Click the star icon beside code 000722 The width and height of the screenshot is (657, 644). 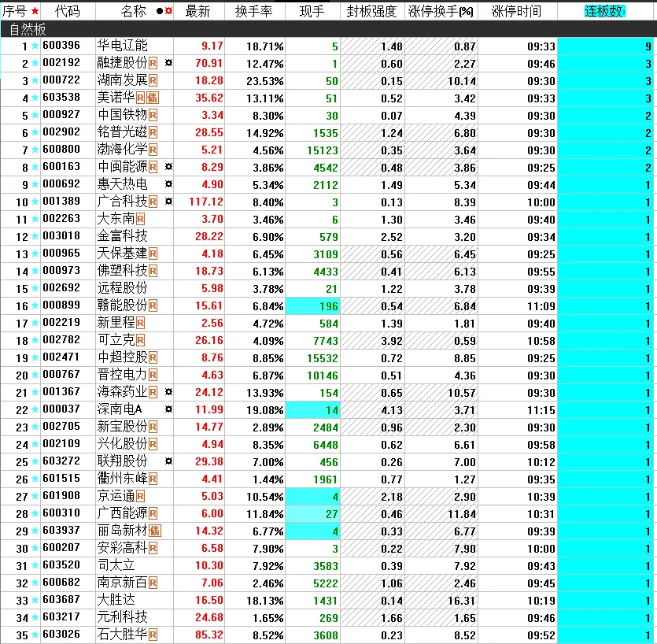(x=35, y=80)
